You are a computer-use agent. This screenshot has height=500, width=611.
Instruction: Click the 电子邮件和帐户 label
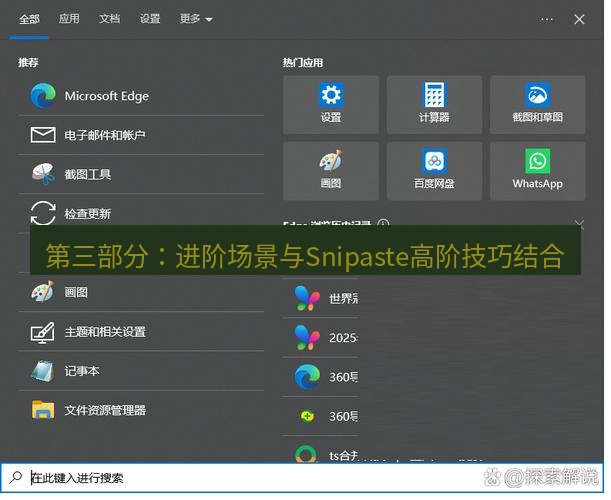pos(105,135)
